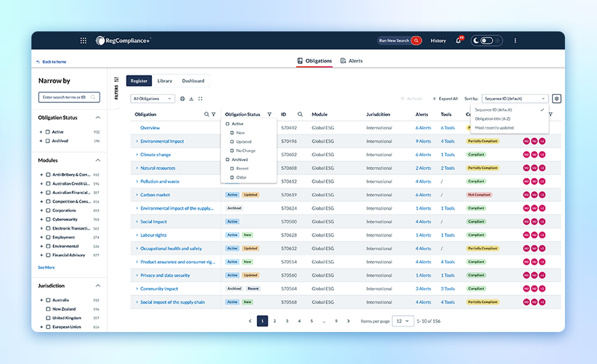The height and width of the screenshot is (364, 597).
Task: Switch to the Library tab
Action: pos(165,80)
